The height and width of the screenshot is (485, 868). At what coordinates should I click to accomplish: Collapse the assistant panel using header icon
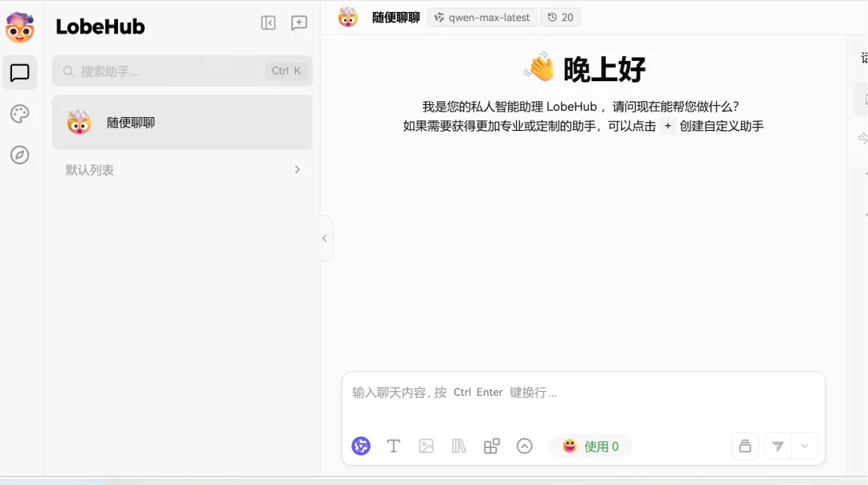(268, 22)
